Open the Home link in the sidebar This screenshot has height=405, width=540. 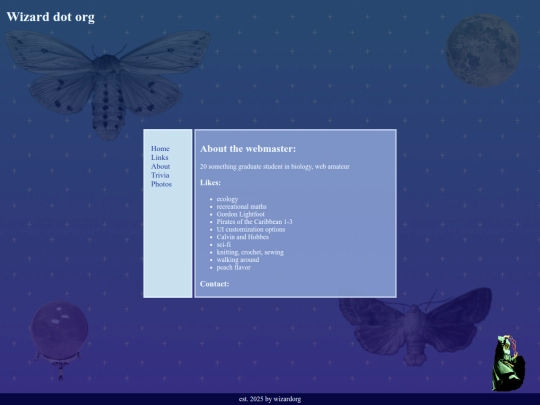pos(160,148)
